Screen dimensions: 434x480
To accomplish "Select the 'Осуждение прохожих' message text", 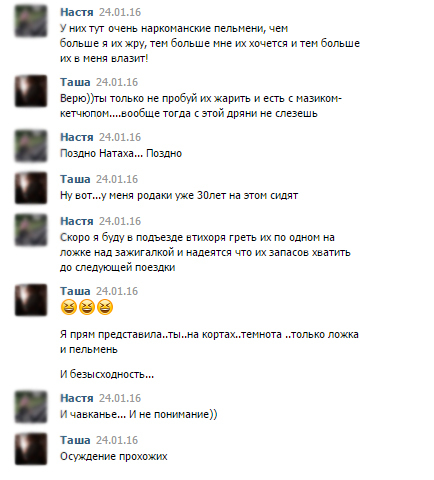I will click(114, 456).
